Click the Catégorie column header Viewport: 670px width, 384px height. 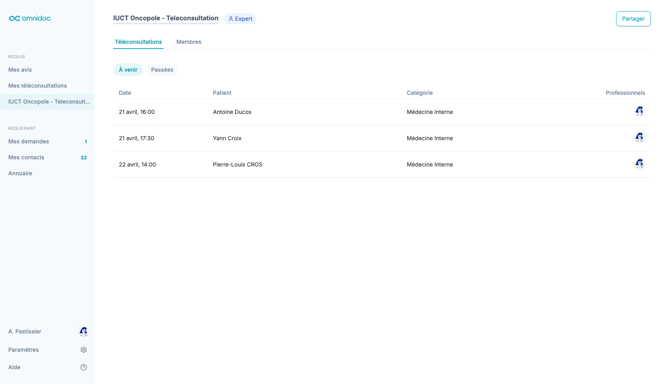(420, 93)
